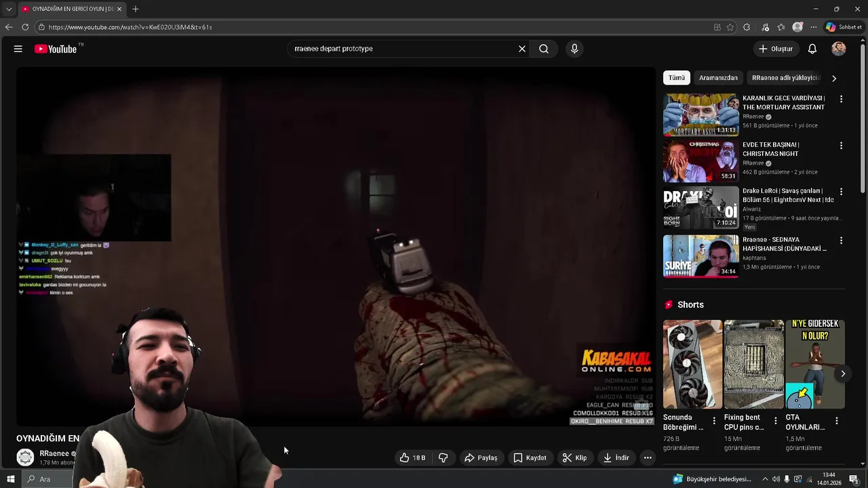Open the Fixing bent CPU pins short
The width and height of the screenshot is (868, 488).
[753, 364]
